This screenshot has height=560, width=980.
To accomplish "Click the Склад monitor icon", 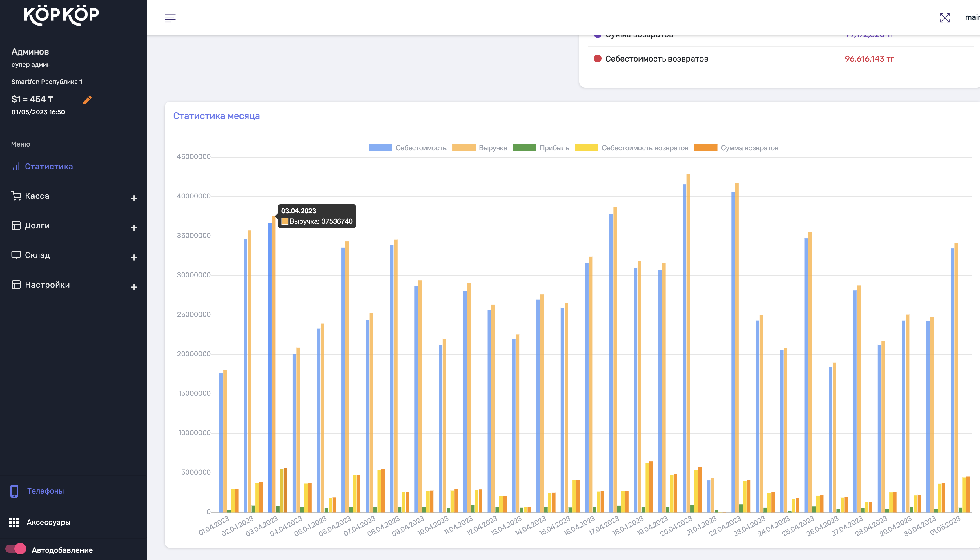I will (16, 255).
